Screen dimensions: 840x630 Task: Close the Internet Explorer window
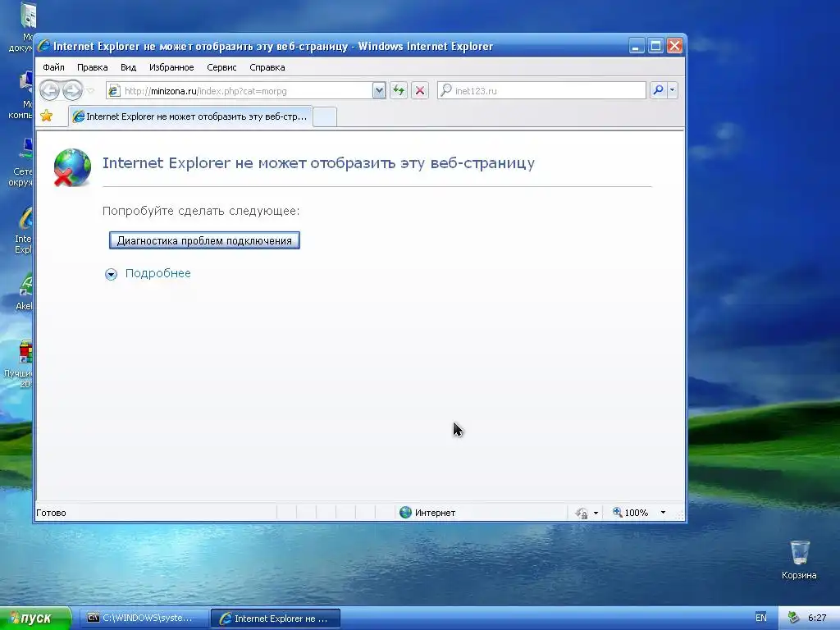coord(674,46)
